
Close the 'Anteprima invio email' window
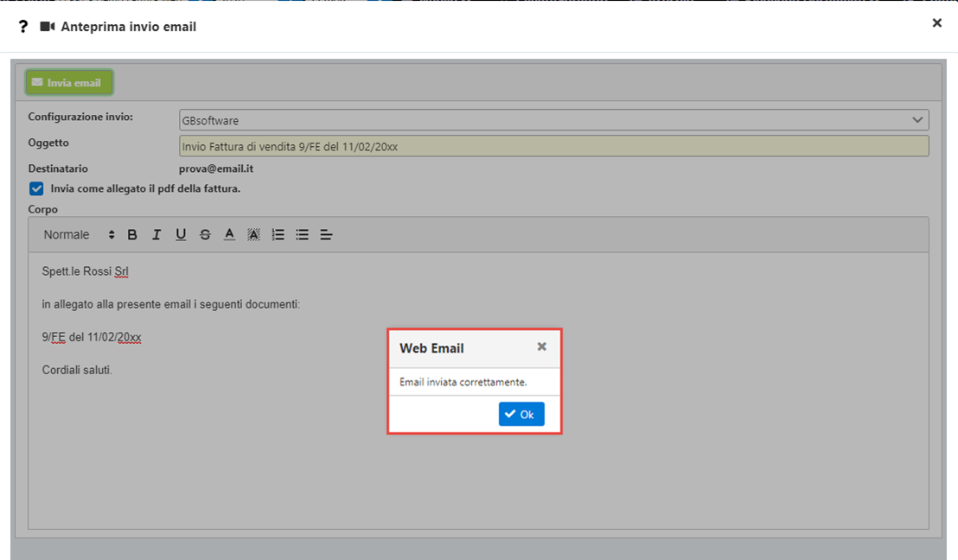tap(936, 23)
